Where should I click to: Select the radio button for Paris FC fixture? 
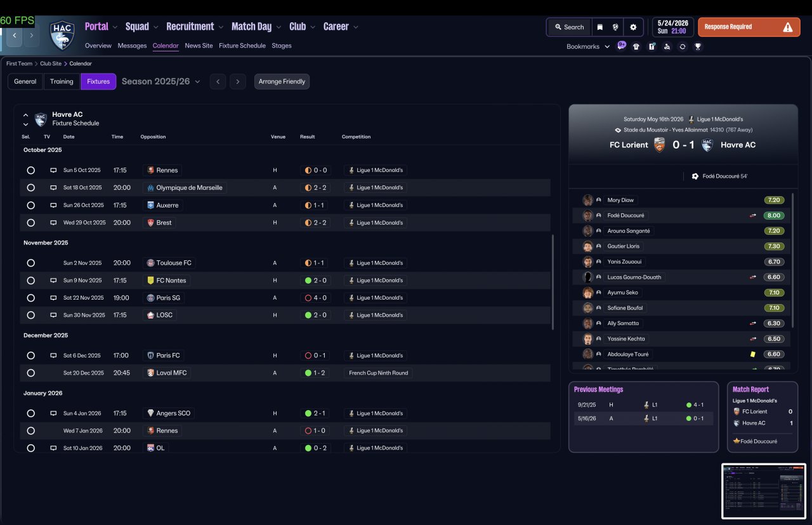point(30,356)
